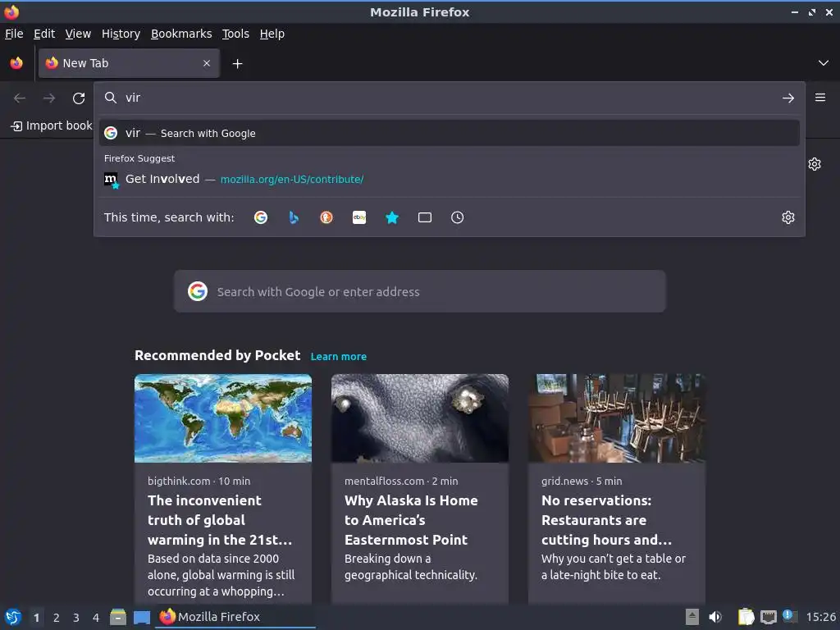Click the mentalfloss.com · 2 min source text
Viewport: 840px width, 630px height.
401,481
